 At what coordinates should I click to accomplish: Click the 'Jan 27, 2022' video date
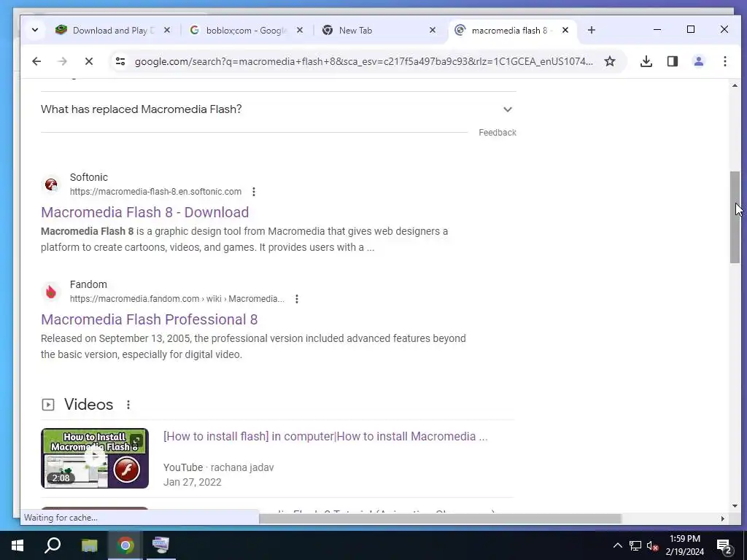coord(193,482)
